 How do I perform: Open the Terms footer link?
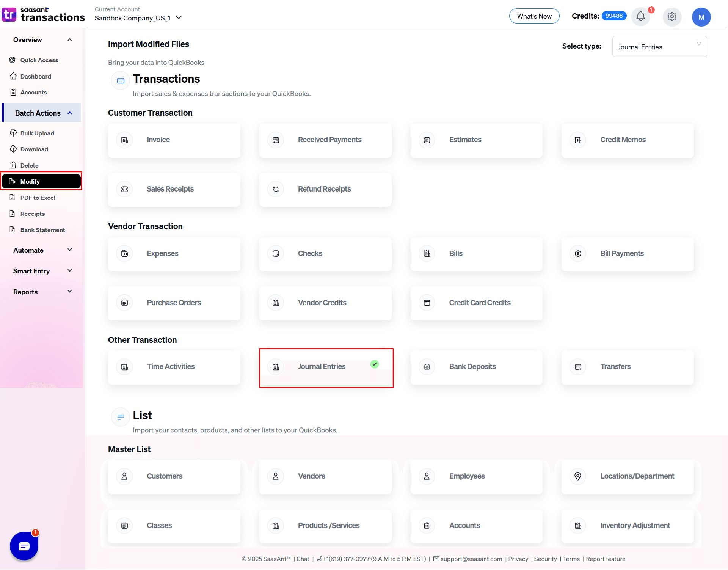click(x=571, y=559)
